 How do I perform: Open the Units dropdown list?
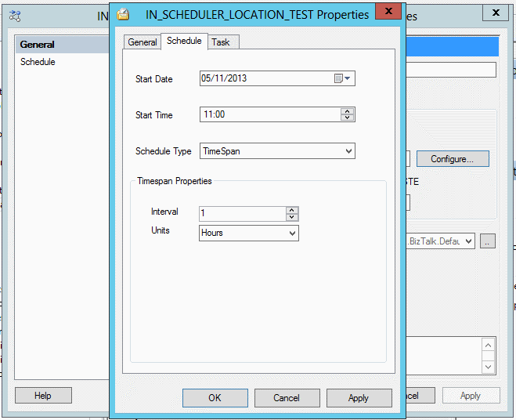(292, 234)
